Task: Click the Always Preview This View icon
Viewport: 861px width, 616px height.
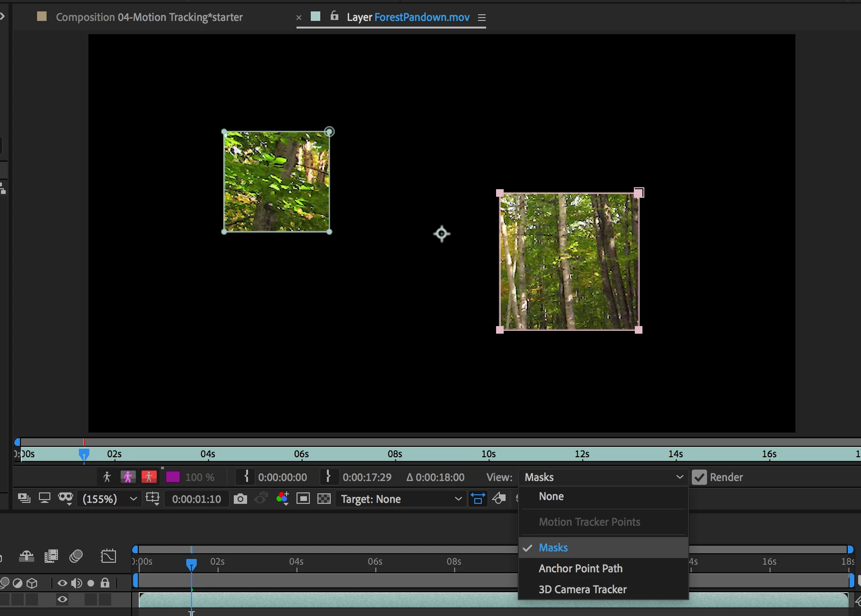Action: coord(24,499)
